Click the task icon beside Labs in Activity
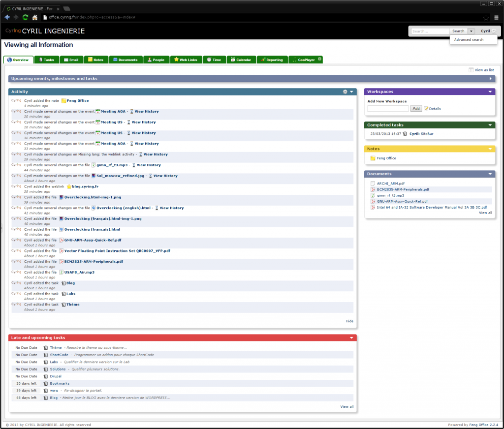Image resolution: width=504 pixels, height=429 pixels. click(x=63, y=294)
